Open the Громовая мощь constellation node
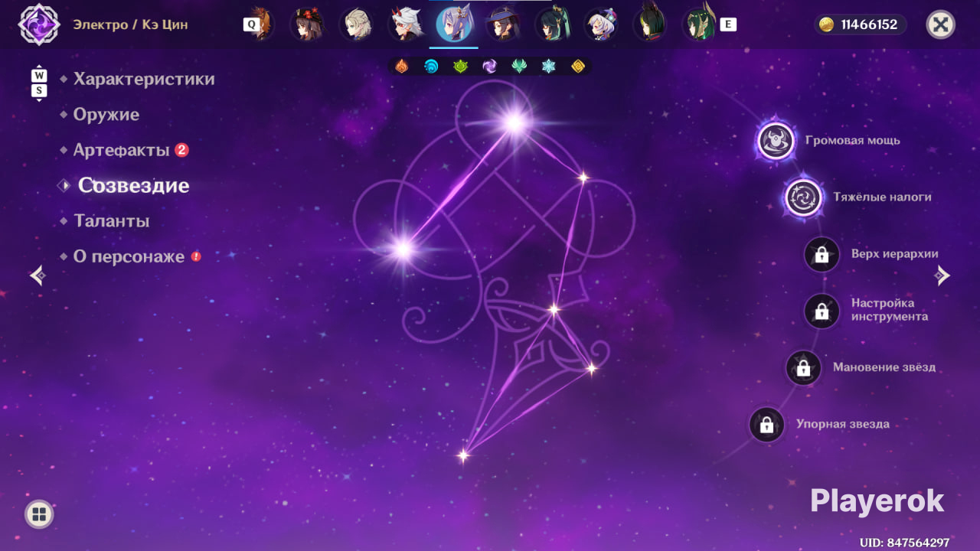 (x=776, y=141)
